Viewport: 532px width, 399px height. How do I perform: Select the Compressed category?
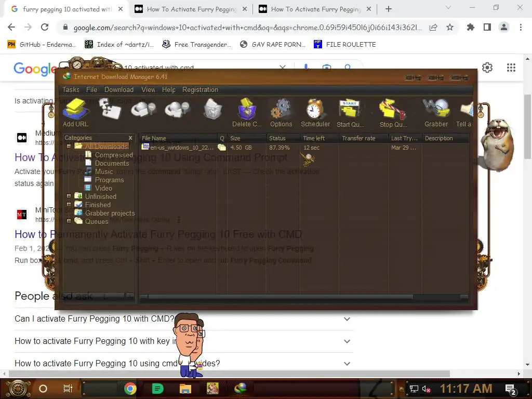(109, 155)
